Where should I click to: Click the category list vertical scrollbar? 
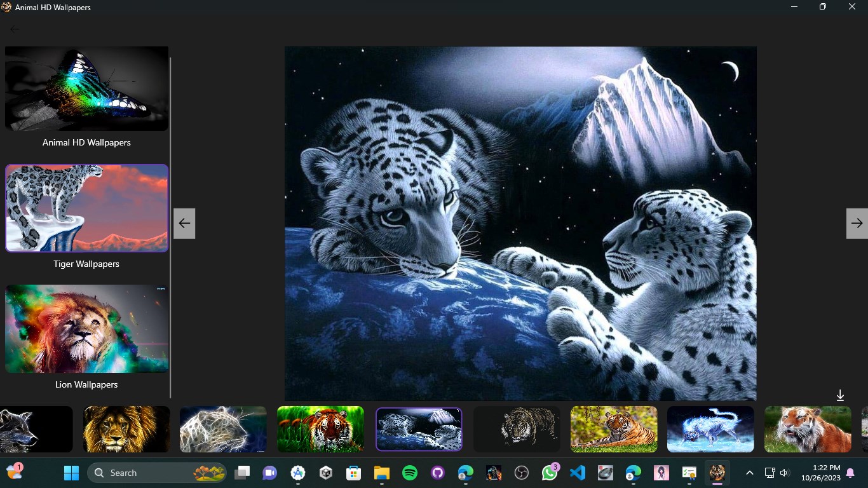point(170,227)
